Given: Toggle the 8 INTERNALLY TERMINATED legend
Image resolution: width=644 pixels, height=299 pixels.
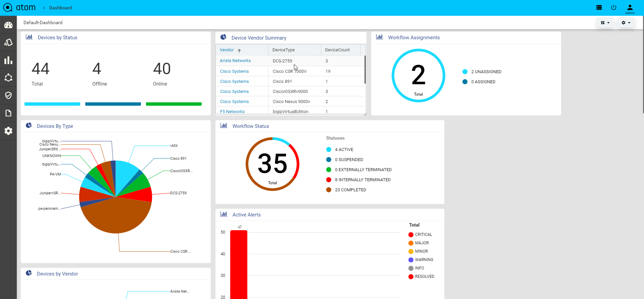Looking at the screenshot, I should pos(358,180).
